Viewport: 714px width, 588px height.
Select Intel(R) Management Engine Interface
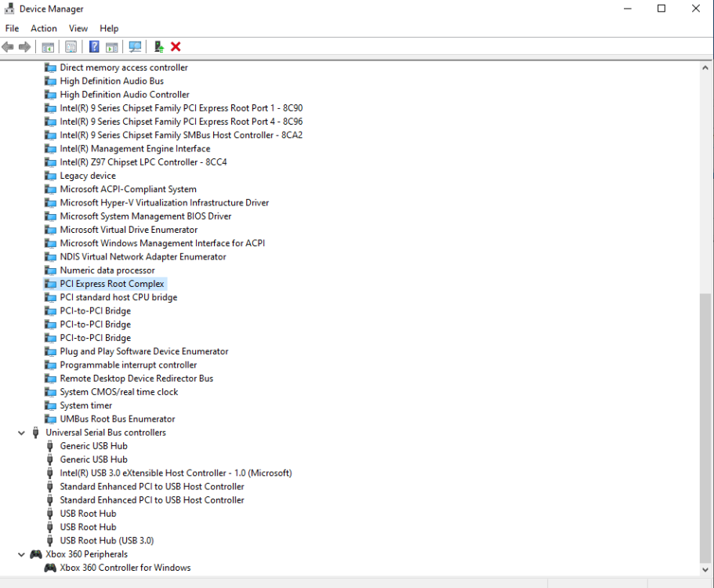click(136, 148)
